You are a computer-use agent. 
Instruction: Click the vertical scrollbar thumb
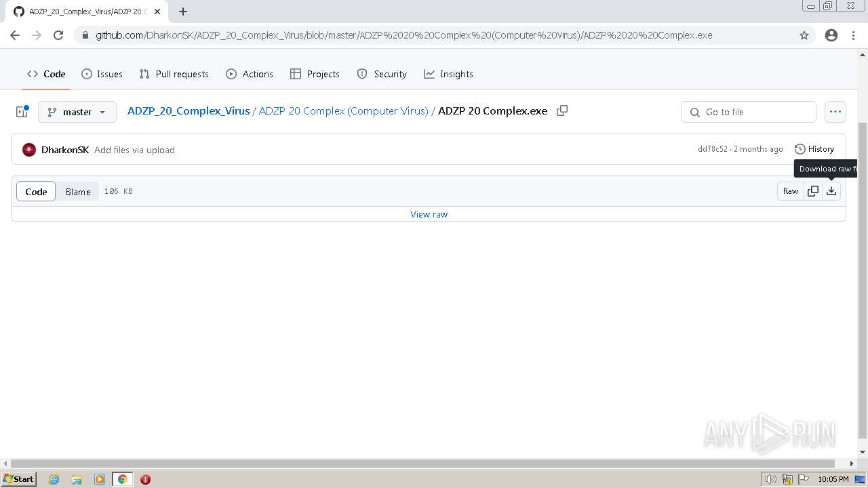(x=863, y=280)
